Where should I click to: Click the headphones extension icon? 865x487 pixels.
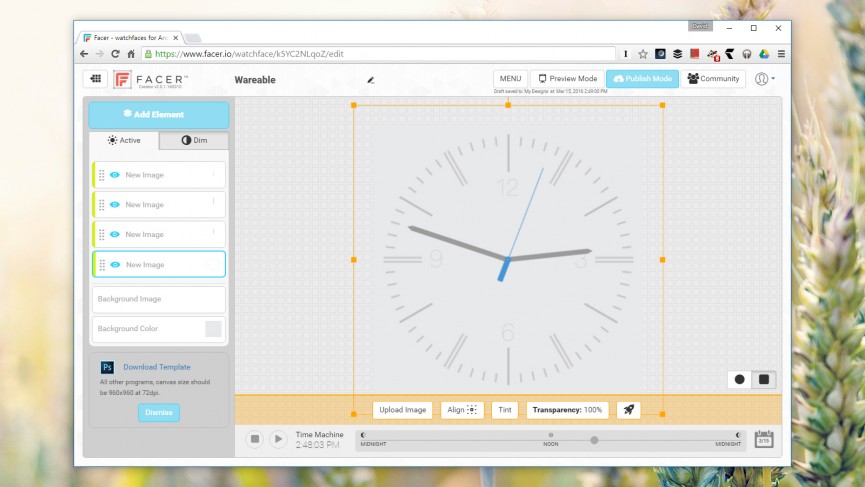(x=746, y=54)
